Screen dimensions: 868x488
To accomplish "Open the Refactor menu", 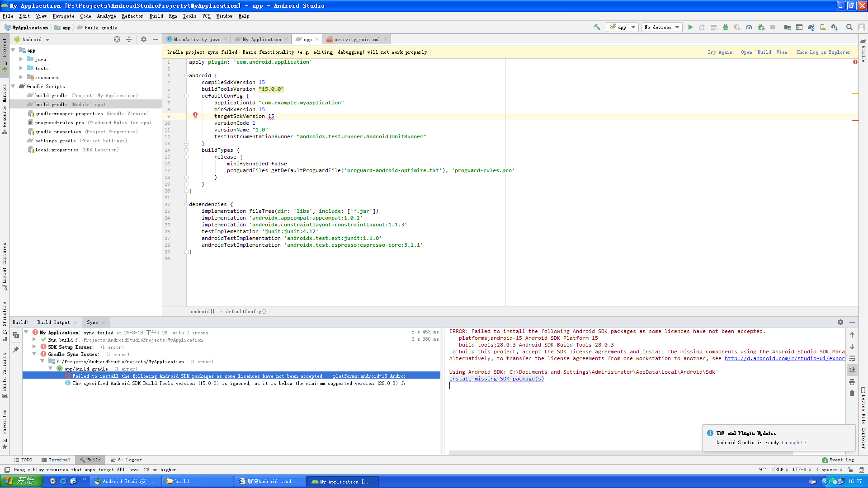I will coord(132,16).
